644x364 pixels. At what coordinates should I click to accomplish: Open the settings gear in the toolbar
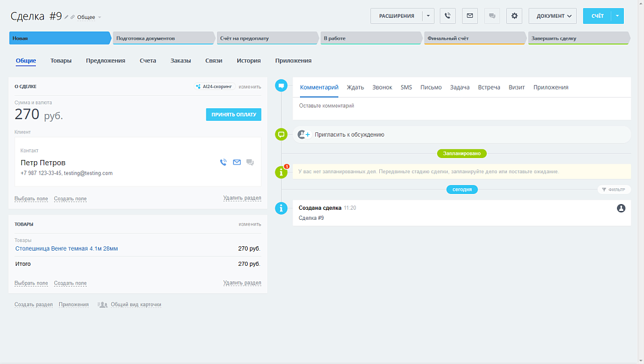point(514,15)
